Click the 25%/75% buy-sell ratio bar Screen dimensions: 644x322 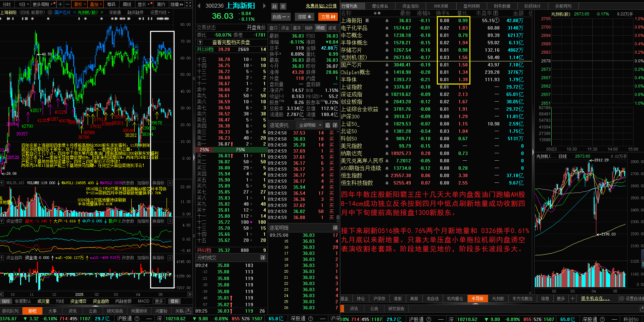[x=231, y=150]
